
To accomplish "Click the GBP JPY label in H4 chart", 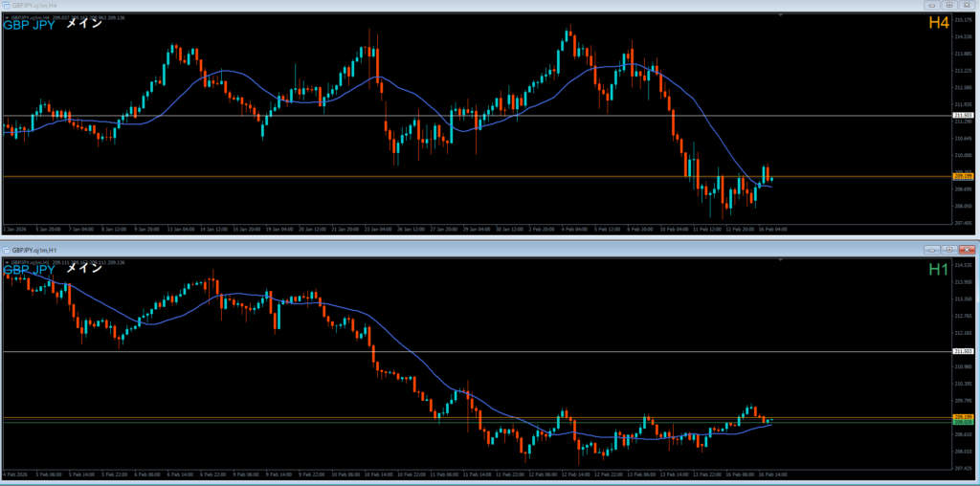I will [29, 25].
